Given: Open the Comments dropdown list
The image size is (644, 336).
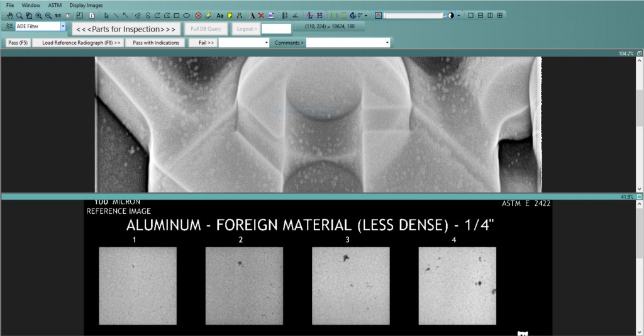Looking at the screenshot, I should 387,43.
